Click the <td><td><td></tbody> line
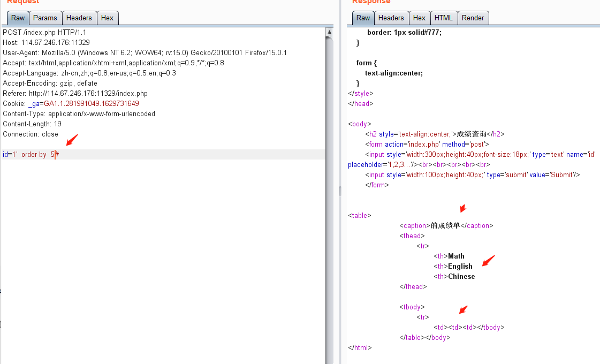Image resolution: width=600 pixels, height=364 pixels. (x=469, y=327)
